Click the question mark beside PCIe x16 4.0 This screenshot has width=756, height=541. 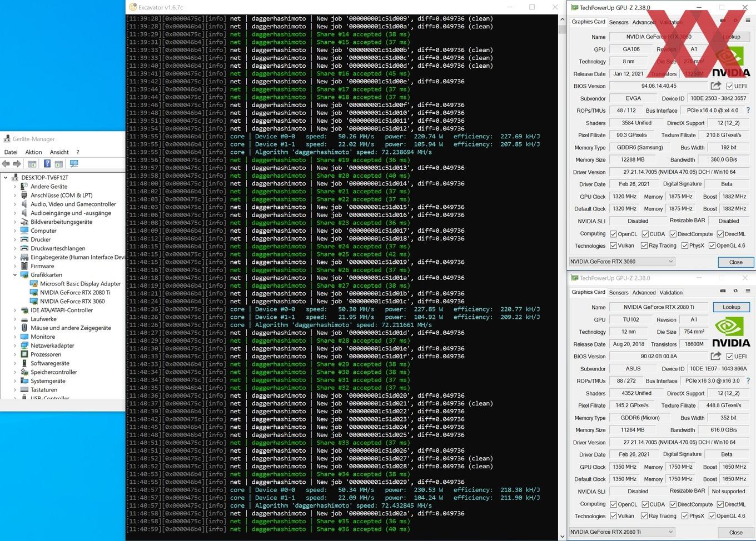pos(748,111)
